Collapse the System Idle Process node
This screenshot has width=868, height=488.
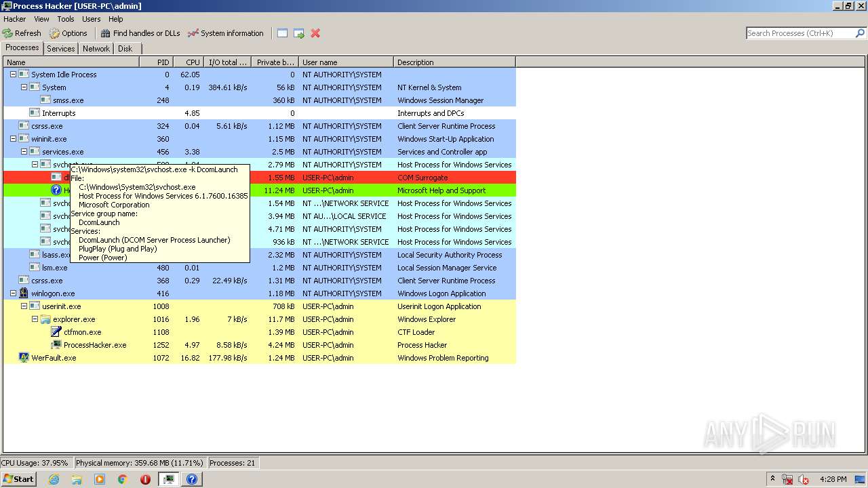click(x=13, y=75)
